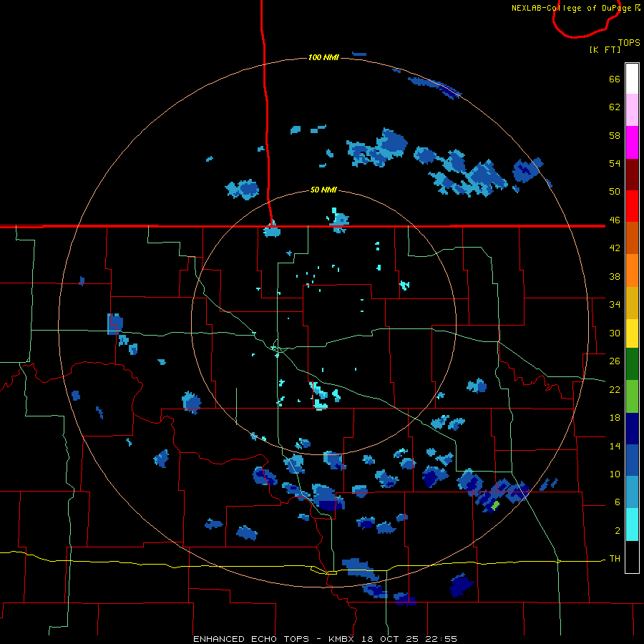Click the dark orange legend swatch
This screenshot has width=644, height=644.
(632, 238)
